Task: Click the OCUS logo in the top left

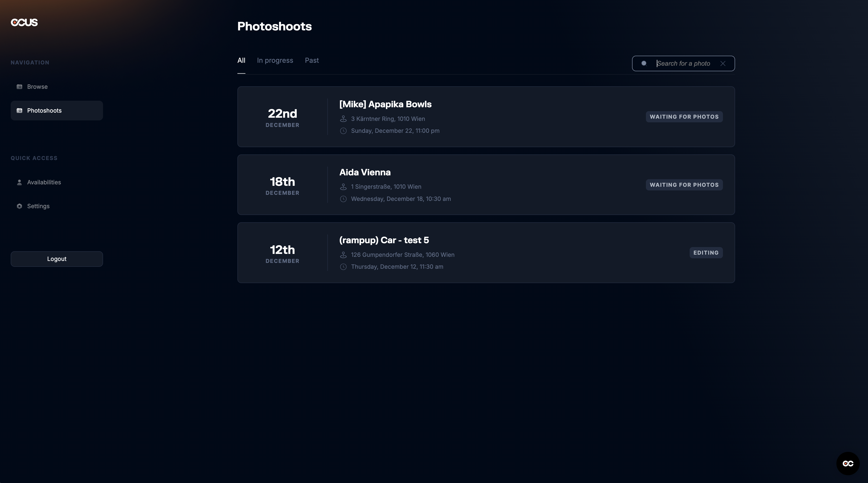Action: coord(24,22)
